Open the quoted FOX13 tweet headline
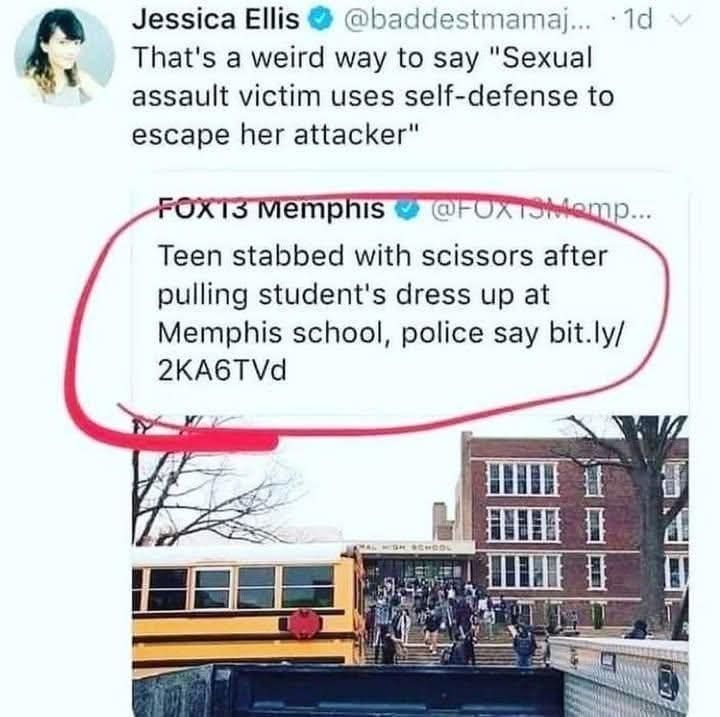 pyautogui.click(x=391, y=313)
